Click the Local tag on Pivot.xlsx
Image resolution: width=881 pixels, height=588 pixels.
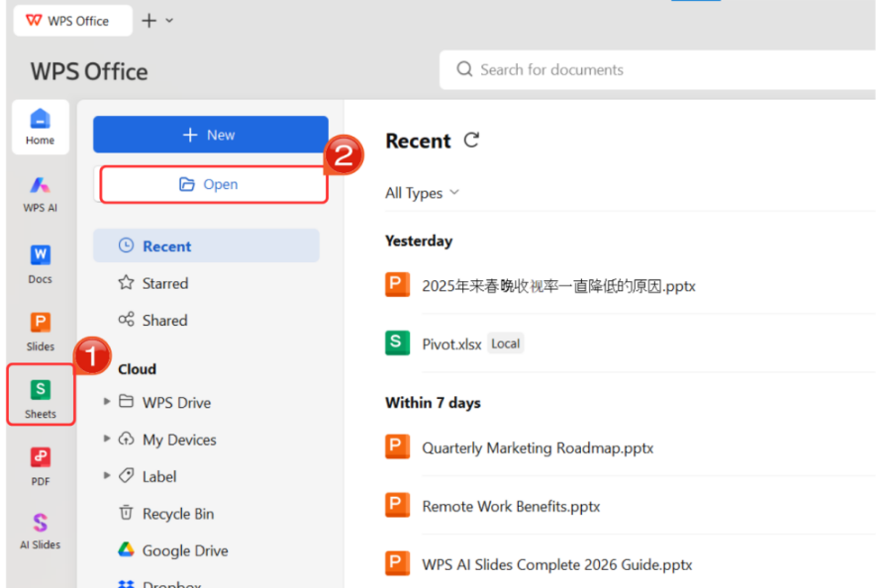tap(505, 343)
